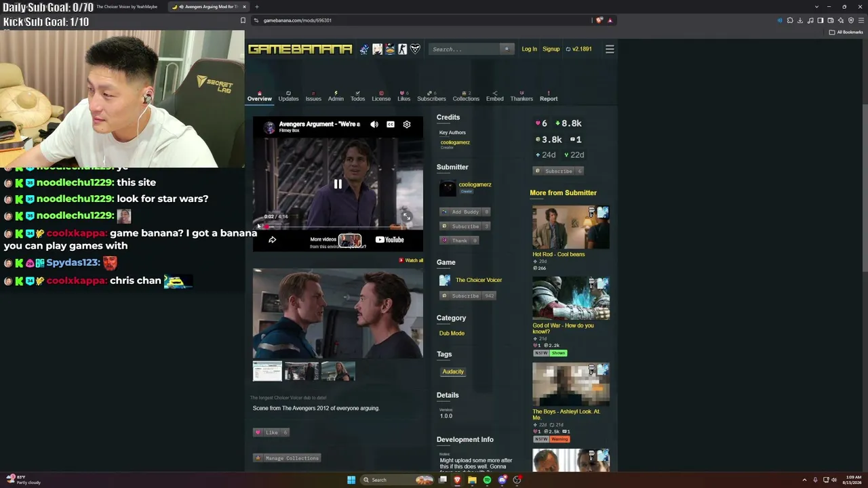
Task: Click the Filmey Box channel avatar
Action: click(x=269, y=127)
